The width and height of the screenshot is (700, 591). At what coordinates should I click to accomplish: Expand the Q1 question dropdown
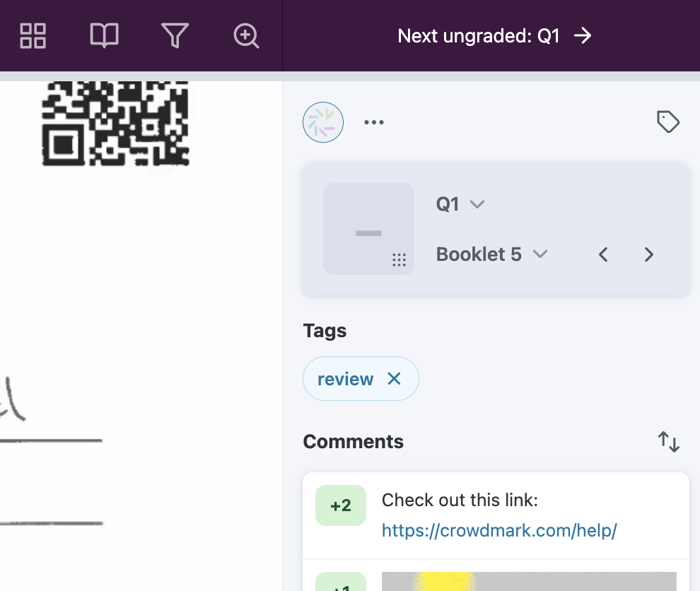pyautogui.click(x=460, y=204)
